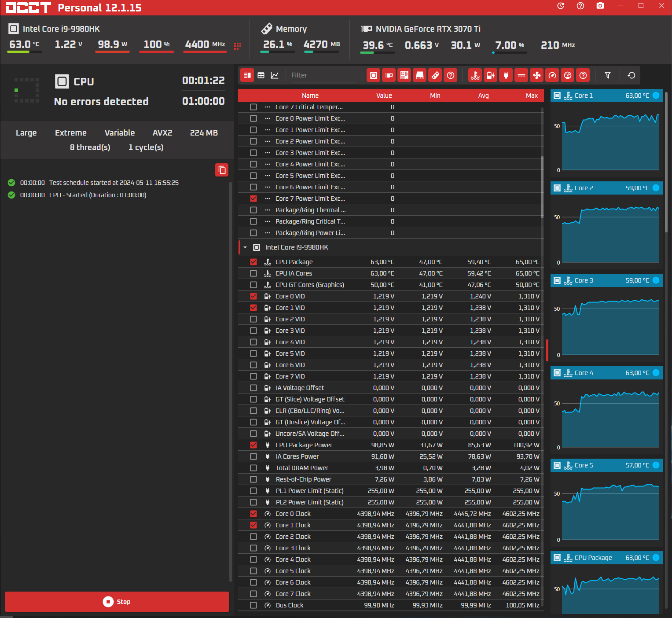Check the CPU IA Cores checkbox
This screenshot has width=672, height=618.
tap(253, 273)
